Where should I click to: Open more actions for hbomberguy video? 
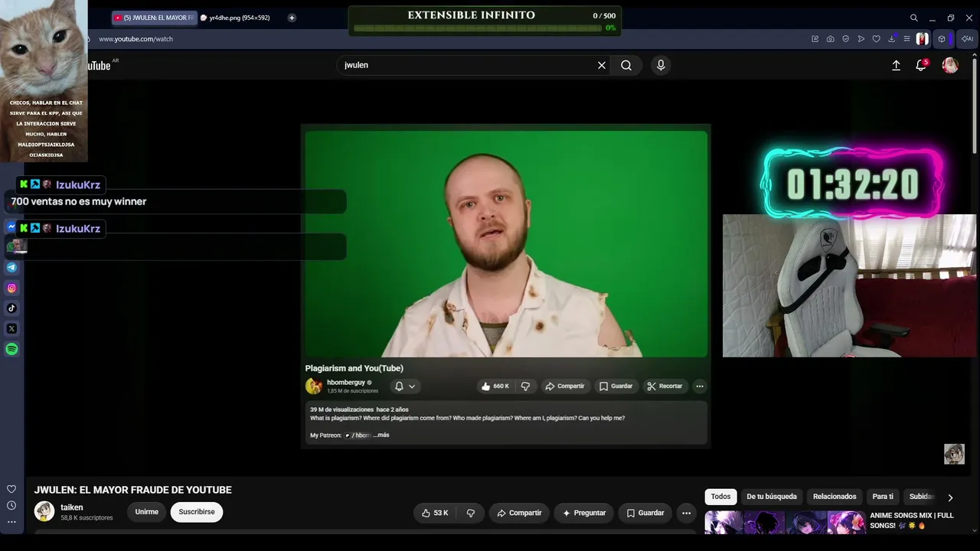point(700,386)
